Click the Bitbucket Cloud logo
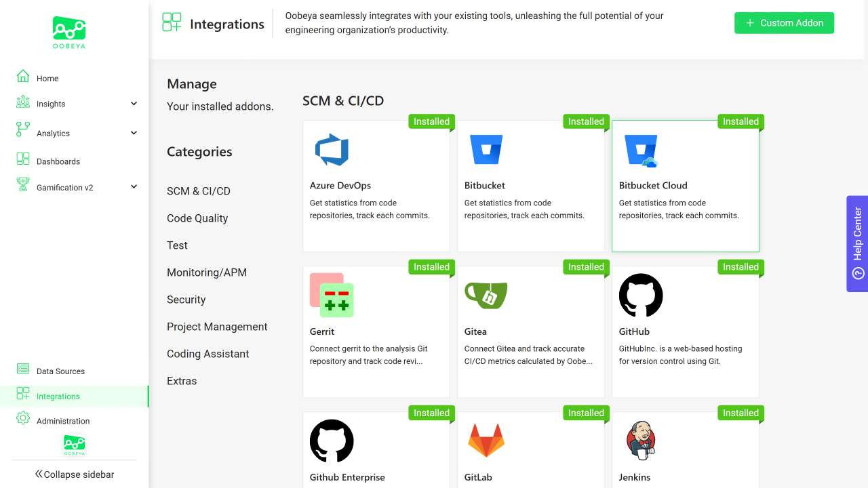This screenshot has width=868, height=488. tap(641, 150)
